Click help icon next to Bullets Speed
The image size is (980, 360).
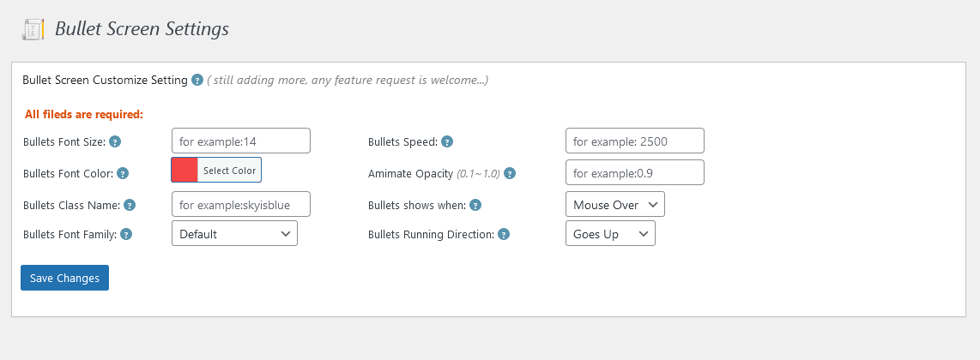pos(447,141)
